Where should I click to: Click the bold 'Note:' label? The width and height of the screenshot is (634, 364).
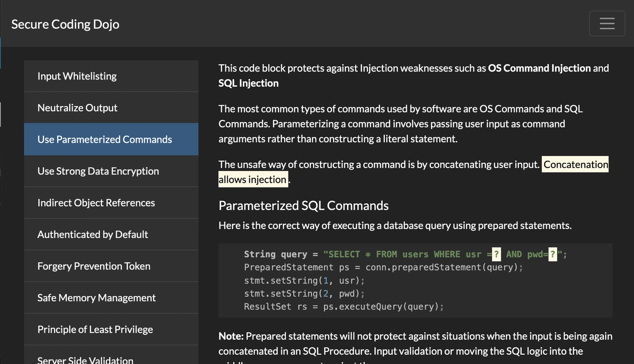(231, 336)
